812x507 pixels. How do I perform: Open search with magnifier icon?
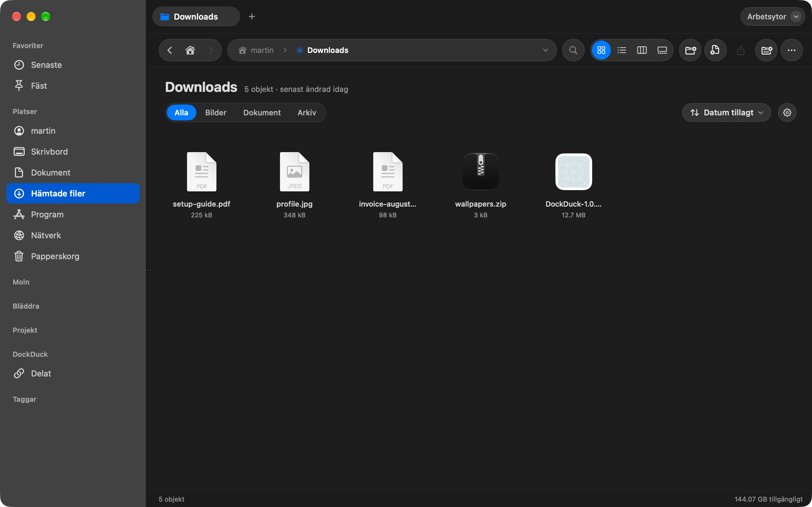click(573, 50)
